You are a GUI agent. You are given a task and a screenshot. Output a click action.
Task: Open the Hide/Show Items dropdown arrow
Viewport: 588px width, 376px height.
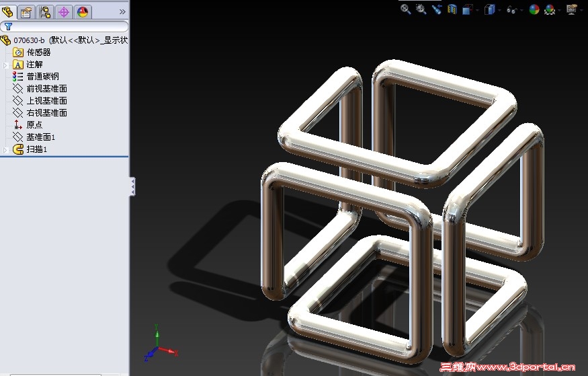[521, 10]
